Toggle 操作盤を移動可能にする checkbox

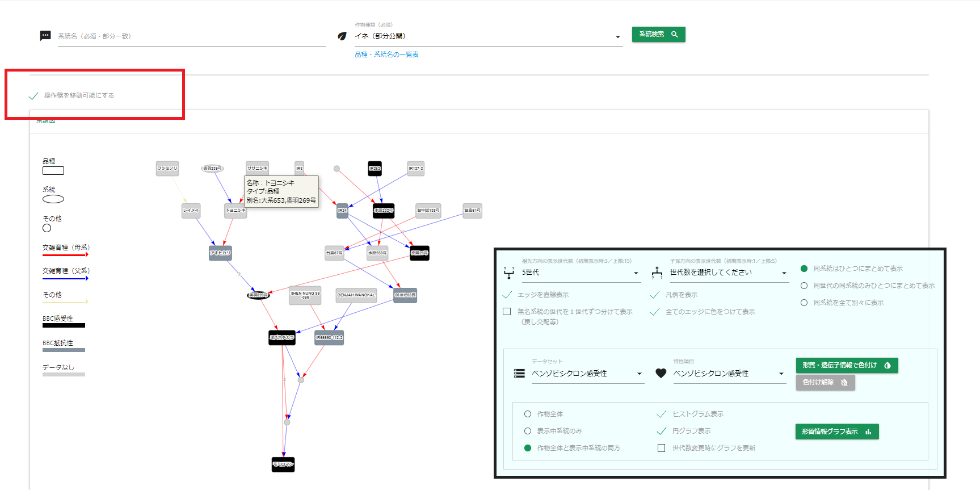pyautogui.click(x=33, y=96)
